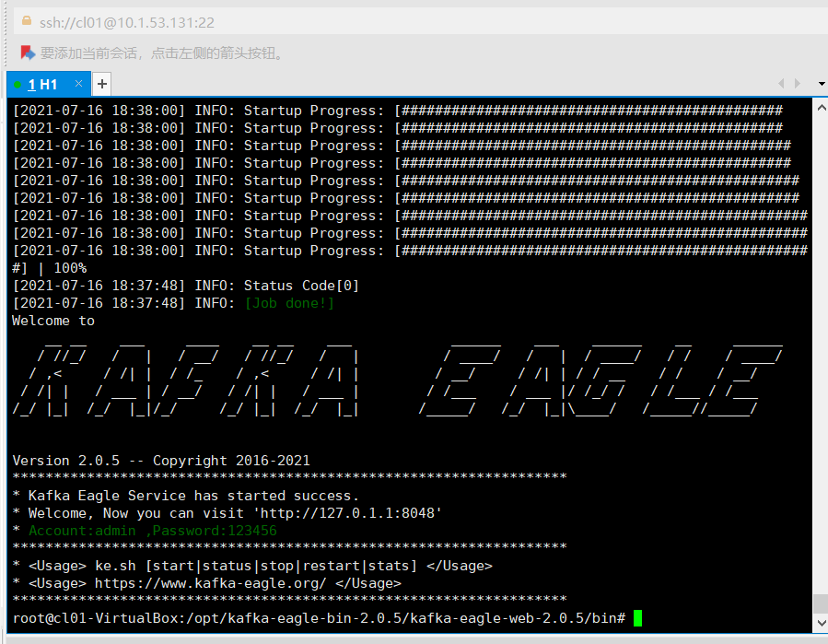Click the terminal scrollbar up arrow
Viewport: 828px width, 644px height.
(822, 108)
